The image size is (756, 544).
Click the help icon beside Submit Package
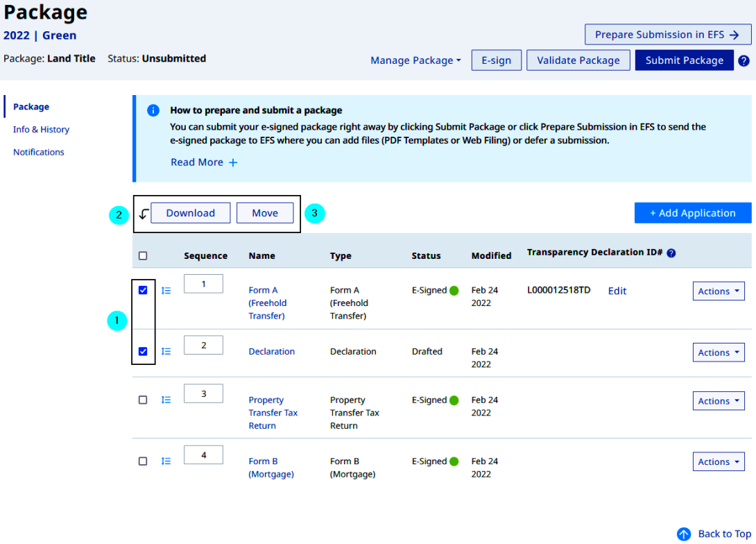744,61
